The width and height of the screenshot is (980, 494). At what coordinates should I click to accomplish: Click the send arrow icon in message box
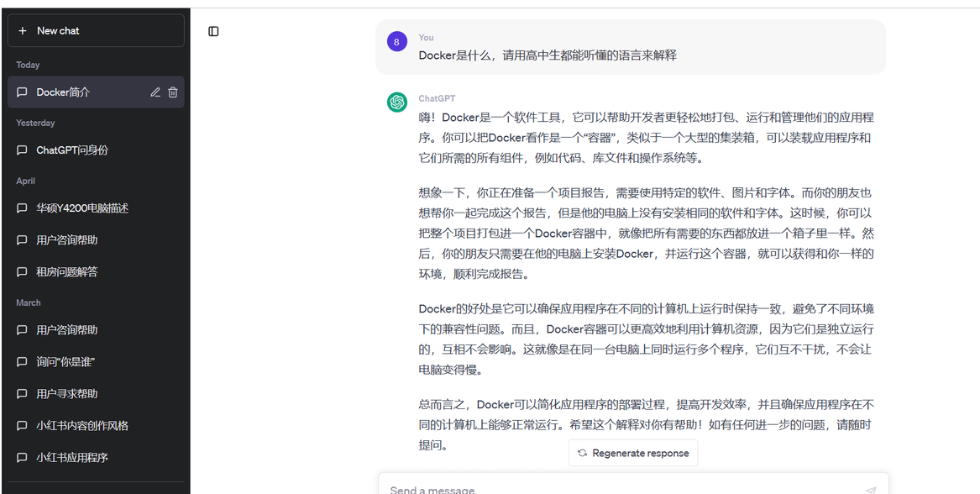(x=871, y=490)
